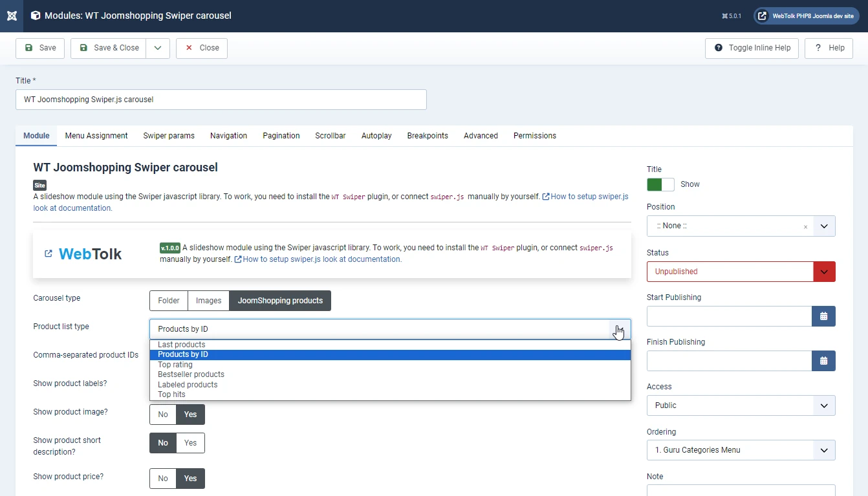The height and width of the screenshot is (496, 868).
Task: Set Show product short description to Yes
Action: tap(191, 443)
